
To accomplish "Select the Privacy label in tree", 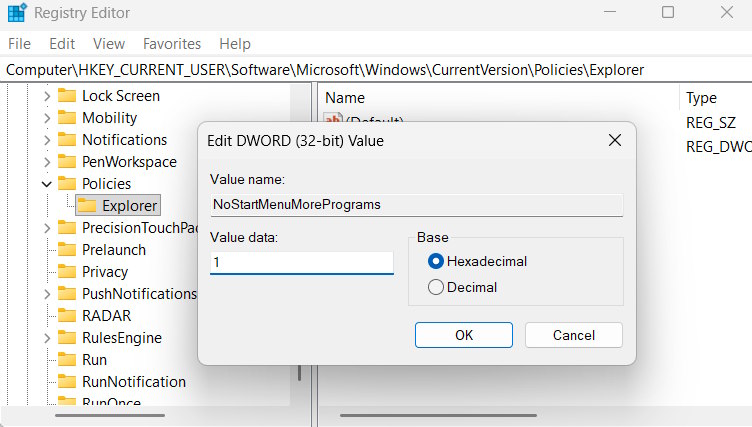I will click(105, 272).
